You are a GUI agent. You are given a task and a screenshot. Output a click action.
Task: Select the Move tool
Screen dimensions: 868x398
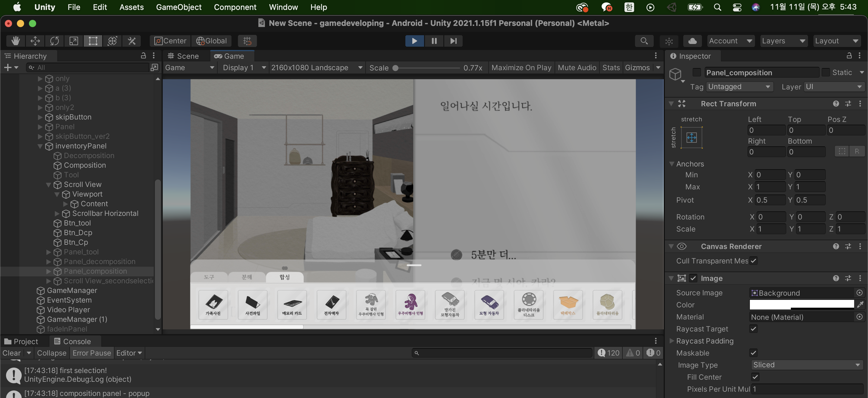tap(35, 41)
